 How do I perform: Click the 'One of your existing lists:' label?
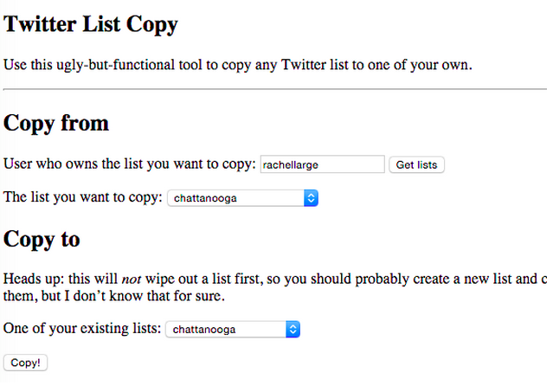pyautogui.click(x=82, y=330)
